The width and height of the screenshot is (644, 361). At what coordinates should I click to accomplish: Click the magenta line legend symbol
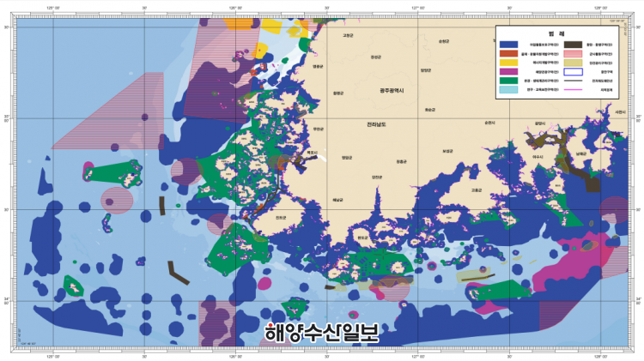click(573, 89)
